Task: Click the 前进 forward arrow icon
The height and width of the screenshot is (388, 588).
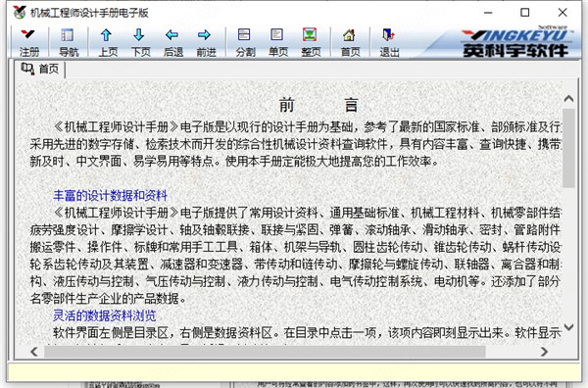Action: coord(206,42)
